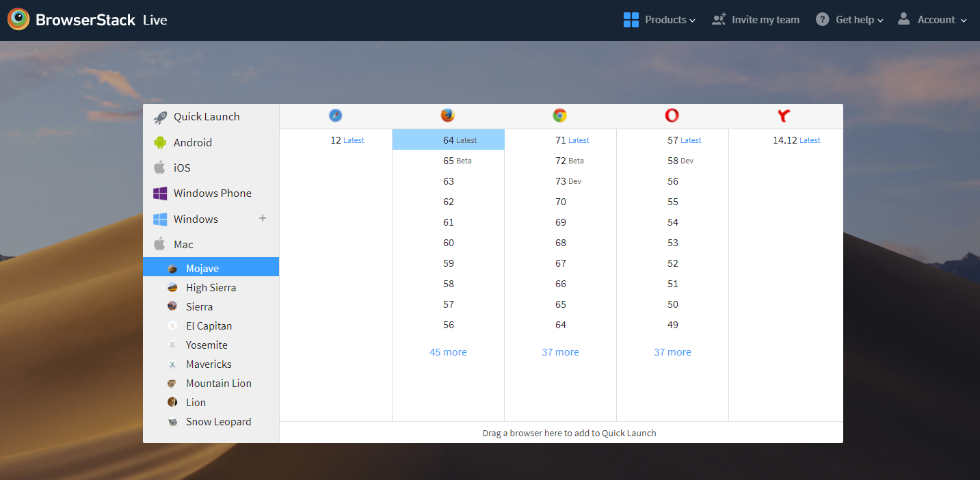This screenshot has width=980, height=480.
Task: Launch Opera version 53
Action: pyautogui.click(x=673, y=243)
